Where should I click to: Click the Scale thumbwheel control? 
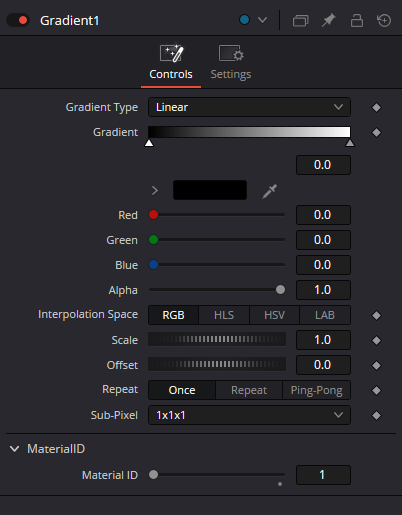coord(217,339)
